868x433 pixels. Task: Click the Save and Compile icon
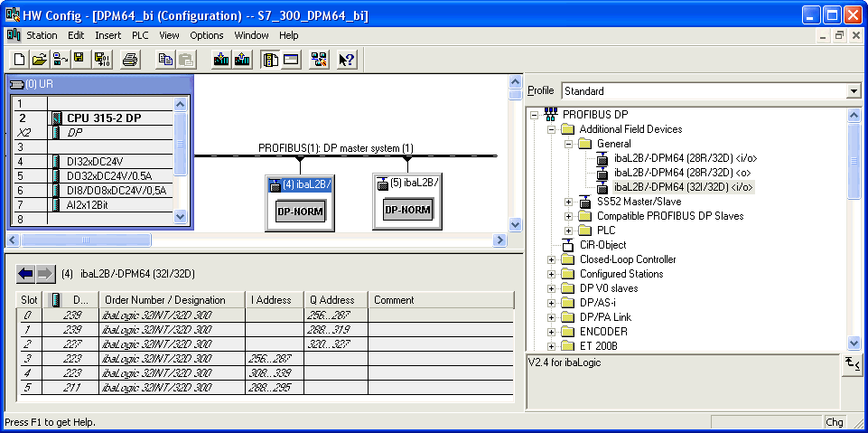click(x=101, y=60)
